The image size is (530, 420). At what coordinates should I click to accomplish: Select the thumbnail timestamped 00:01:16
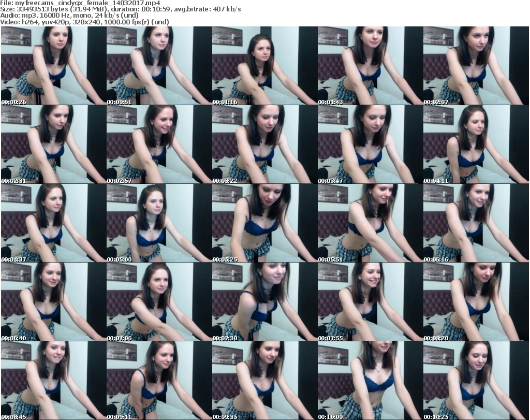click(x=264, y=66)
